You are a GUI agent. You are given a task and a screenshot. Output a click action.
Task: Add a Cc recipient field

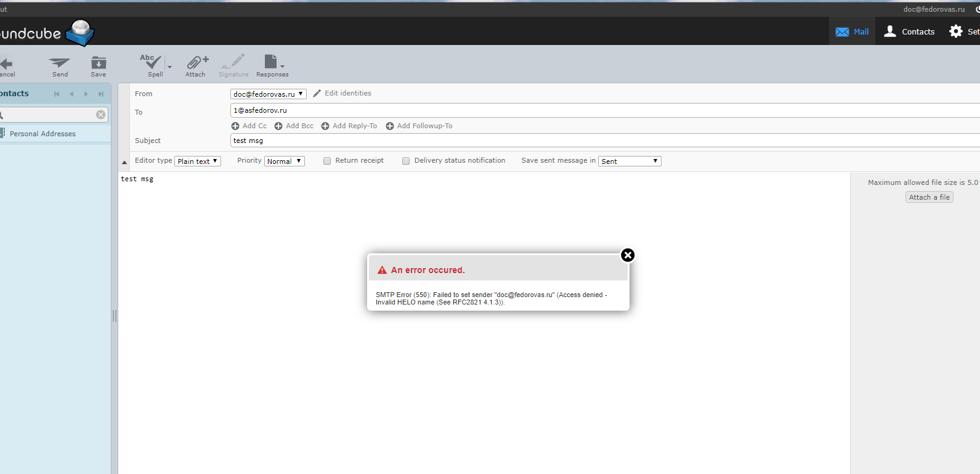coord(249,126)
